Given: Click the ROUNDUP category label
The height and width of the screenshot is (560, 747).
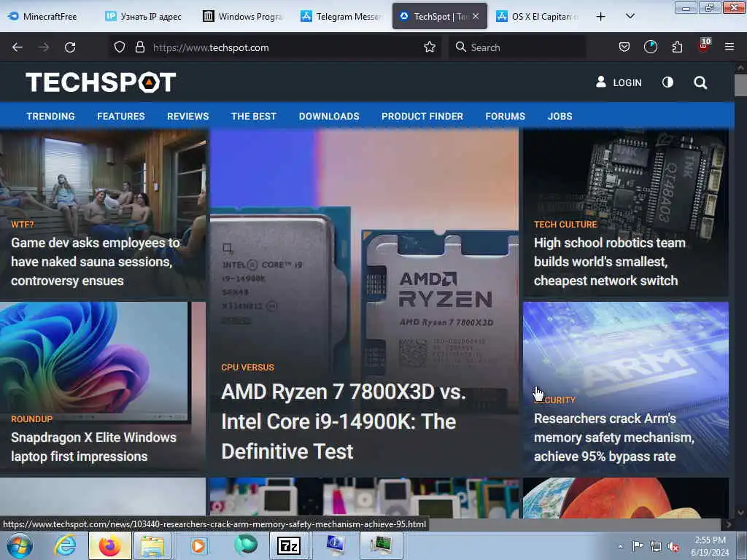Looking at the screenshot, I should coord(32,419).
